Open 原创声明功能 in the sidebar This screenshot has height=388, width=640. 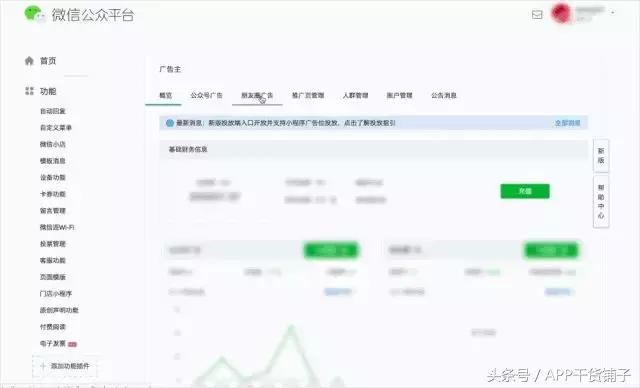59,310
